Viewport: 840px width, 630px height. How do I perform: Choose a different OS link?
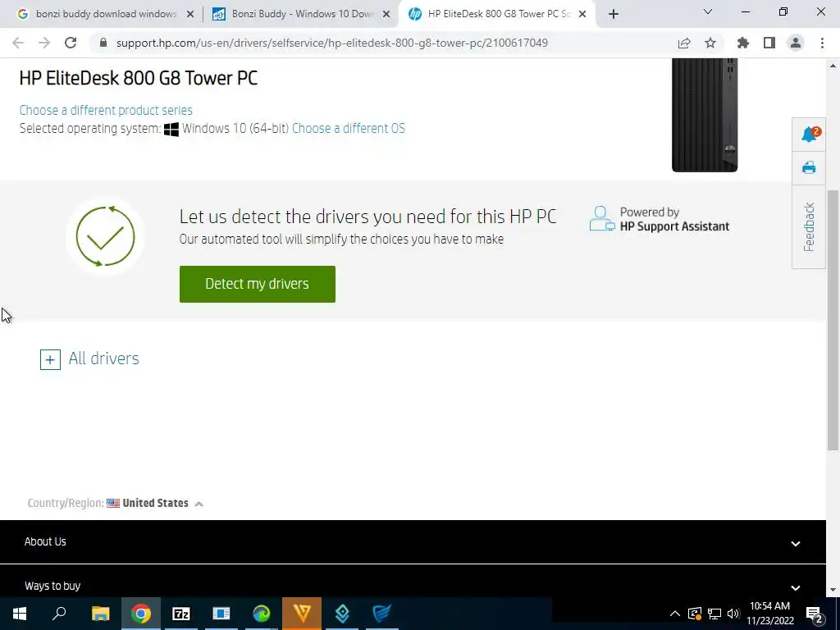(348, 129)
